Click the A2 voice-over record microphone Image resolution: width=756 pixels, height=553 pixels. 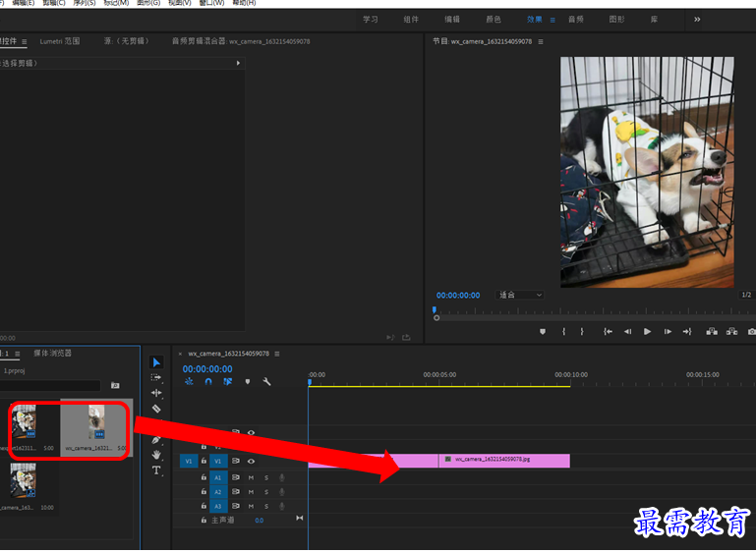(281, 492)
